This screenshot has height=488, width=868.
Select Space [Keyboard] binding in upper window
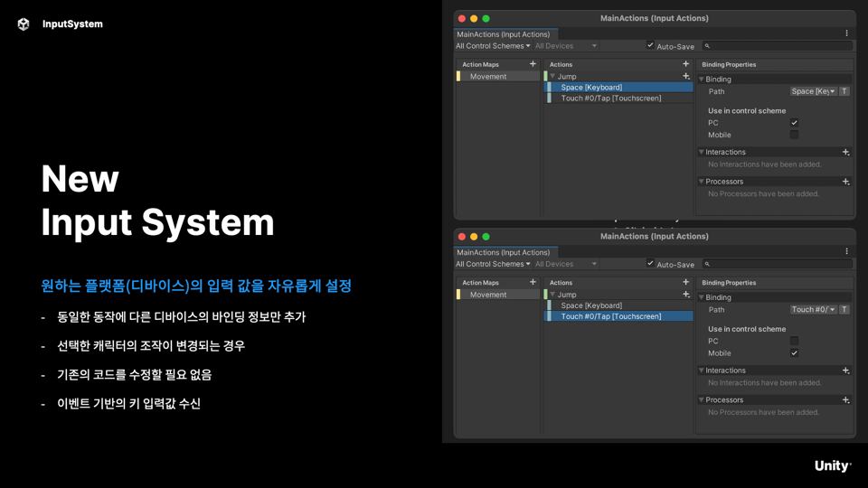(618, 88)
